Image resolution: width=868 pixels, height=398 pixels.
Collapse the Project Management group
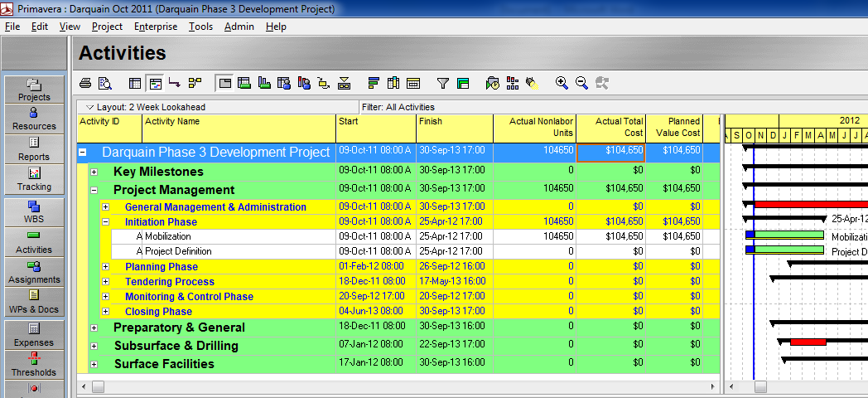(x=94, y=190)
